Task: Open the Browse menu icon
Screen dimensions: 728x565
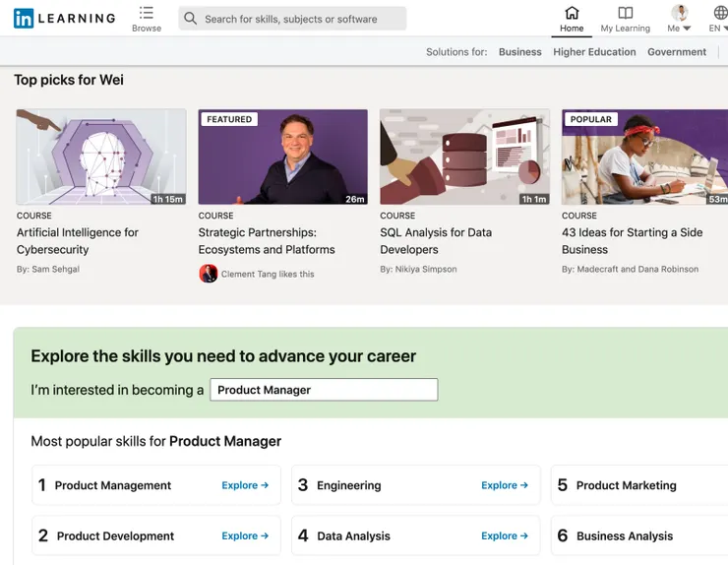Action: click(147, 13)
